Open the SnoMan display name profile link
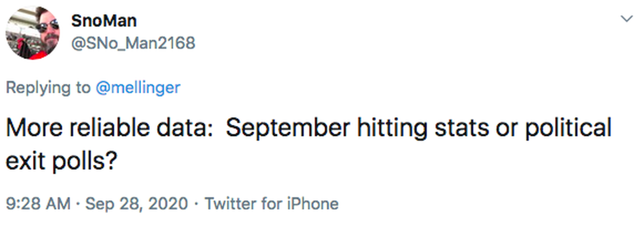Screen dimensions: 644x226 (104, 21)
